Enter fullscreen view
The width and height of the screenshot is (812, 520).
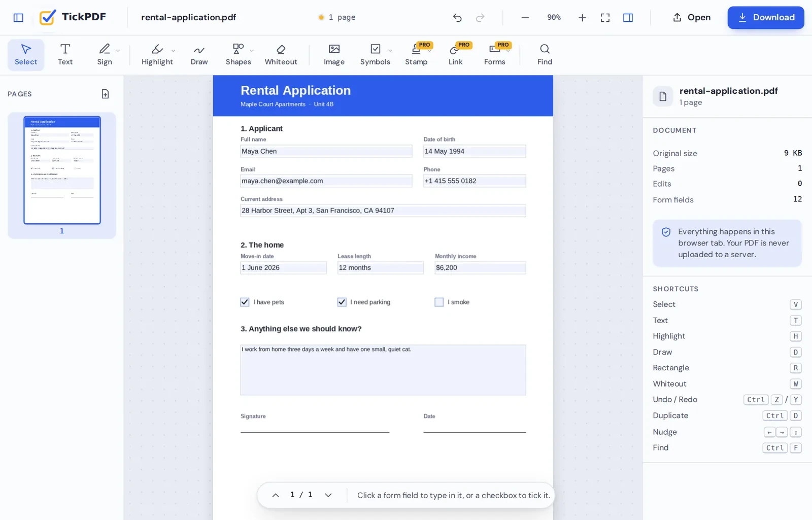click(605, 18)
